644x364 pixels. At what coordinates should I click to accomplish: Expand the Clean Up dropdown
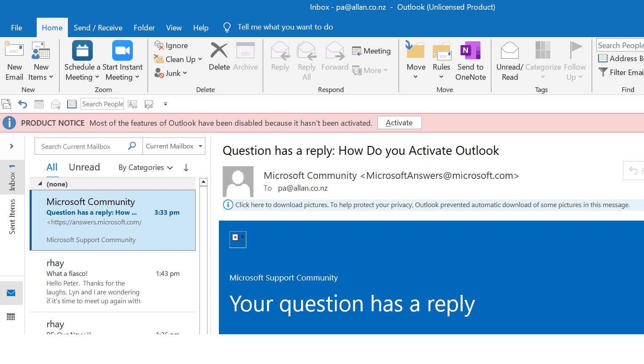(178, 59)
